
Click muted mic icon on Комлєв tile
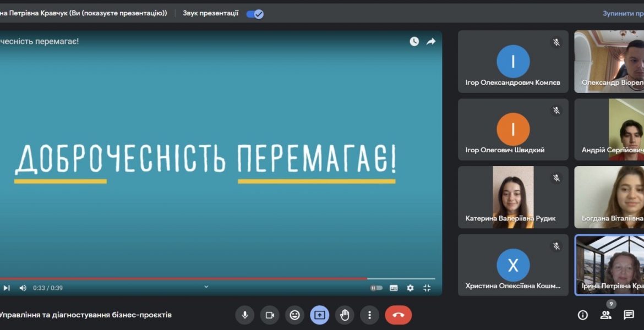coord(556,42)
